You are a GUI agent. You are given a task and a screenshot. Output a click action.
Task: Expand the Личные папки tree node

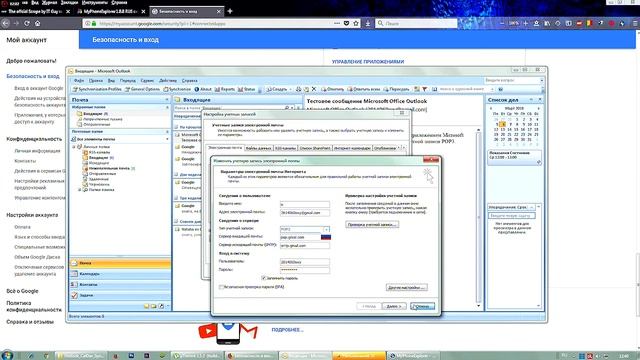(74, 147)
